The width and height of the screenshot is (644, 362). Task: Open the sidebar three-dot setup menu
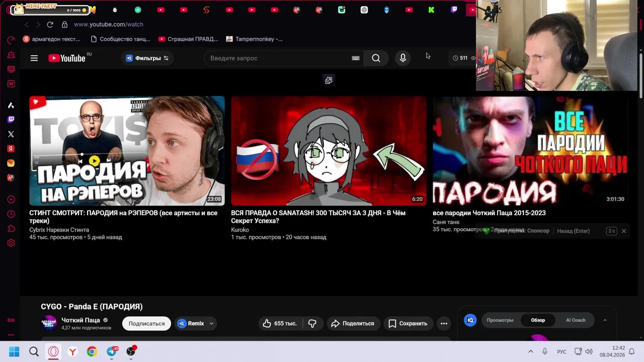pos(11,335)
